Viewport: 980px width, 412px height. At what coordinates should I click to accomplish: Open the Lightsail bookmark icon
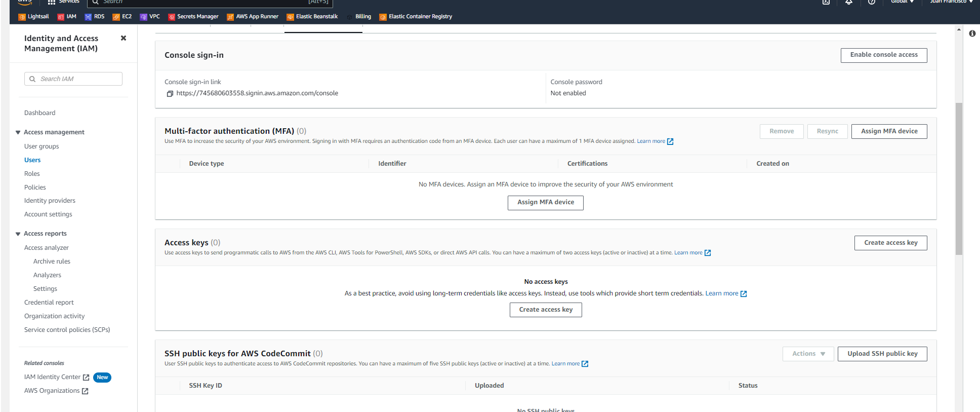tap(22, 17)
